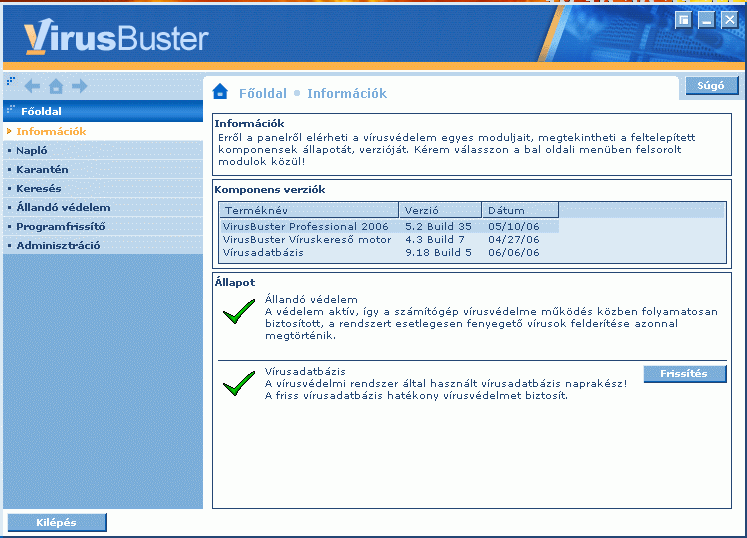The image size is (747, 538).
Task: Sort by the Verzió column header
Action: [440, 210]
